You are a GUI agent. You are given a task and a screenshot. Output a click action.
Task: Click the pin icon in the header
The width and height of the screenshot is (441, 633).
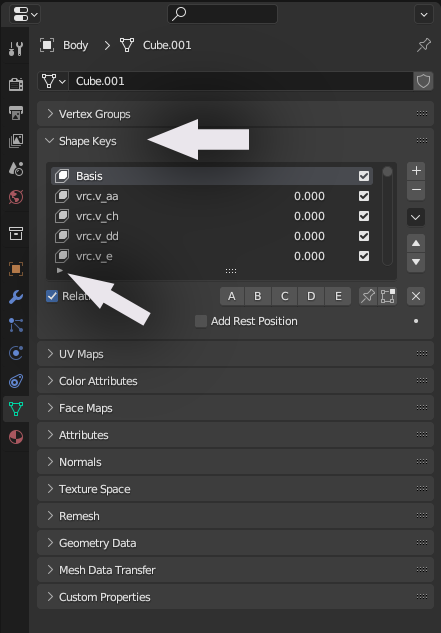[424, 45]
